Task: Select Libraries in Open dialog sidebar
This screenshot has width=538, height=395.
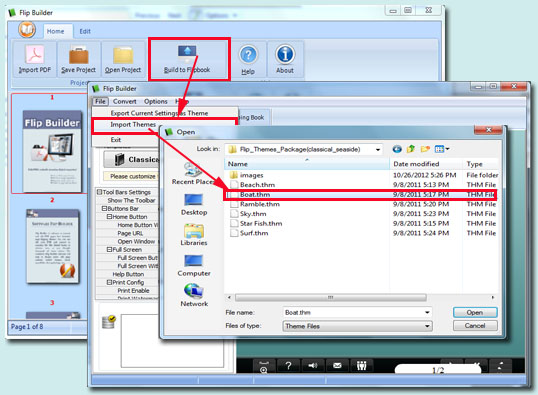Action: click(194, 235)
